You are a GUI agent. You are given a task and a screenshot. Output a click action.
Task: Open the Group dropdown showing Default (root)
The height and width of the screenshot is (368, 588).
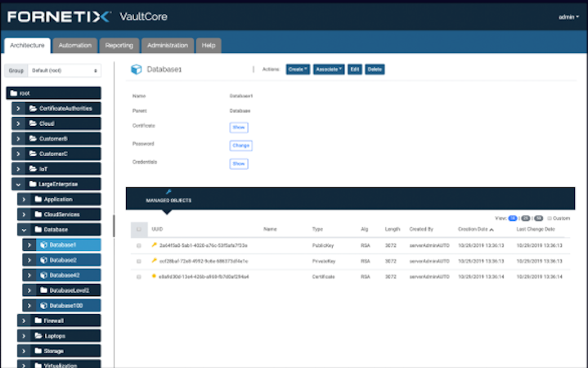(64, 70)
